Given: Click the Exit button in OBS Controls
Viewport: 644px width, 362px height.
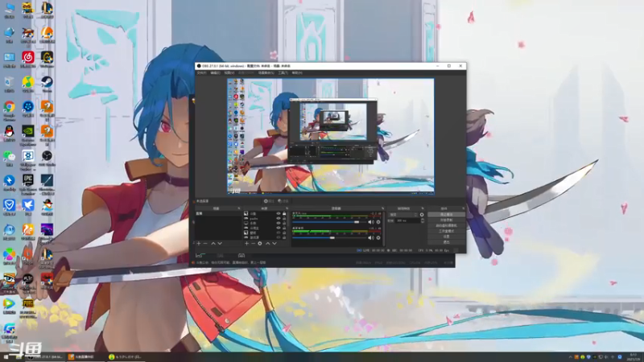Looking at the screenshot, I should coord(446,242).
